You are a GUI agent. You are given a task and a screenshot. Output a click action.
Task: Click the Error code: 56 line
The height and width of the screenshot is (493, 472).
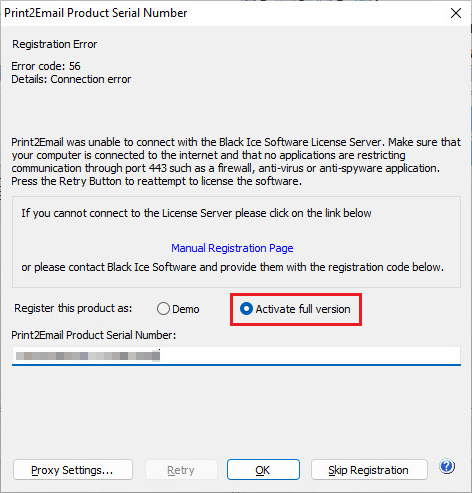(46, 66)
